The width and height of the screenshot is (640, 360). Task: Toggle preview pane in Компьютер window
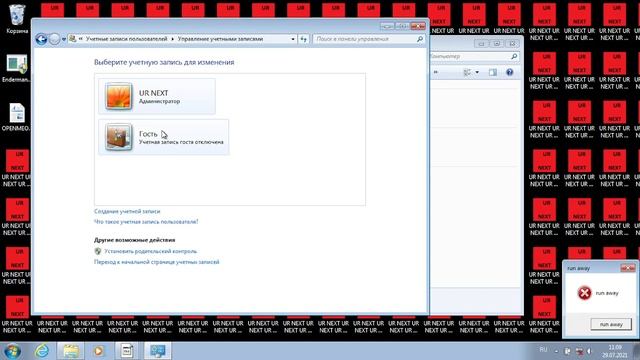[x=493, y=72]
